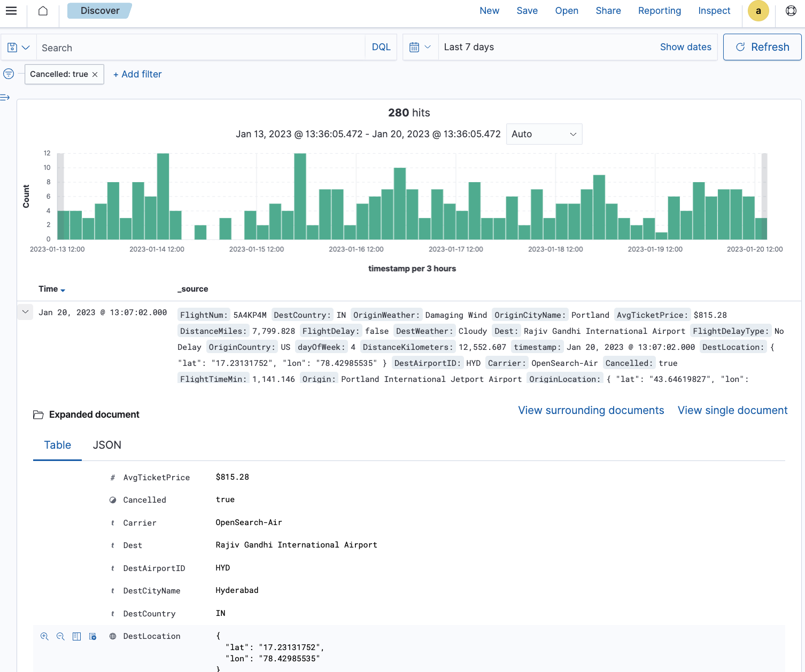805x672 pixels.
Task: Click the calendar quick-select icon
Action: coord(414,47)
